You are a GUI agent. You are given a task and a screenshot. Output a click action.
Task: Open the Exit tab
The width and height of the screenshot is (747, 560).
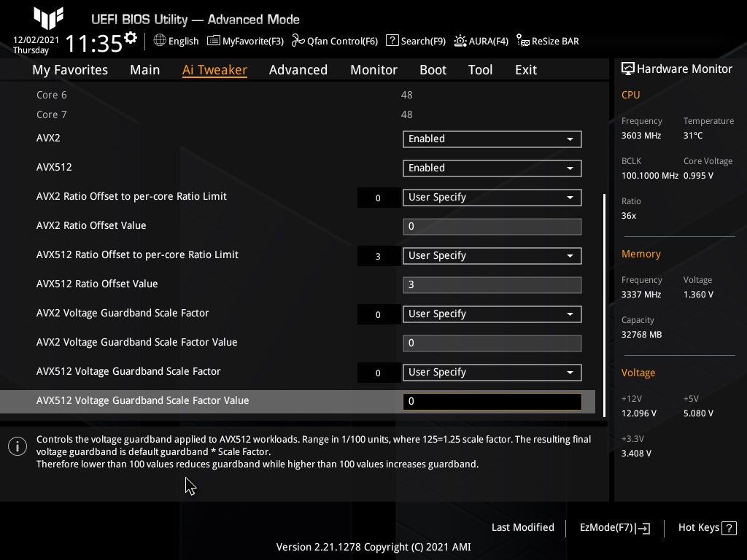526,70
